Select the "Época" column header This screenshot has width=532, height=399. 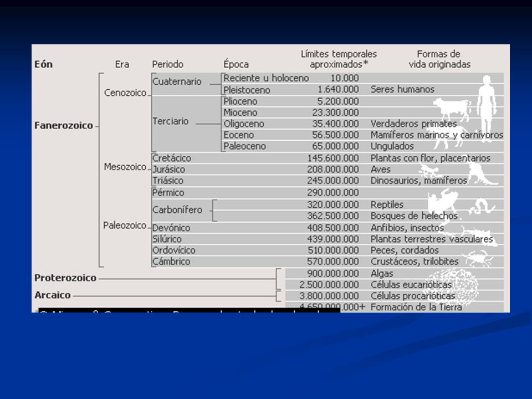click(x=236, y=64)
